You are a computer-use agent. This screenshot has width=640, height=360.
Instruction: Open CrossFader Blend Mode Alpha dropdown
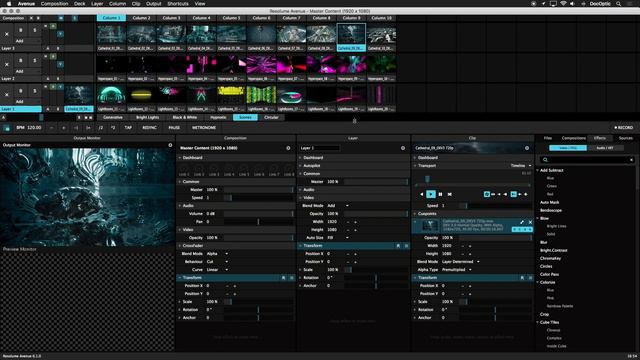(x=217, y=253)
